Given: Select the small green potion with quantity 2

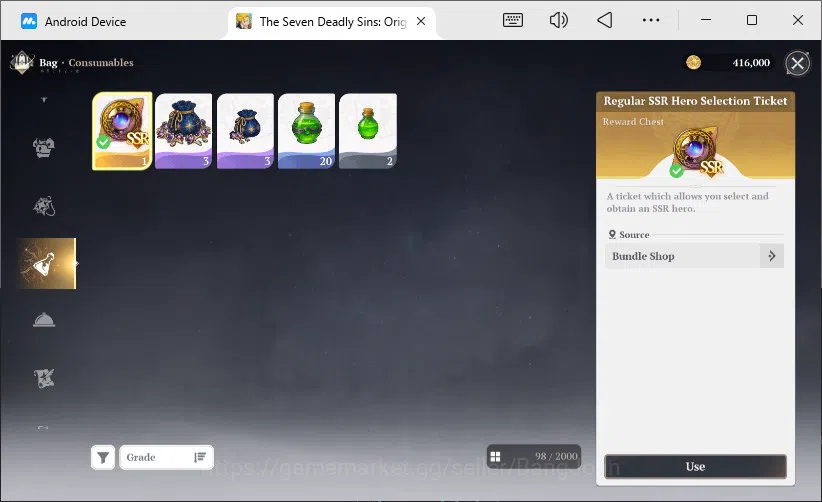Looking at the screenshot, I should click(368, 131).
